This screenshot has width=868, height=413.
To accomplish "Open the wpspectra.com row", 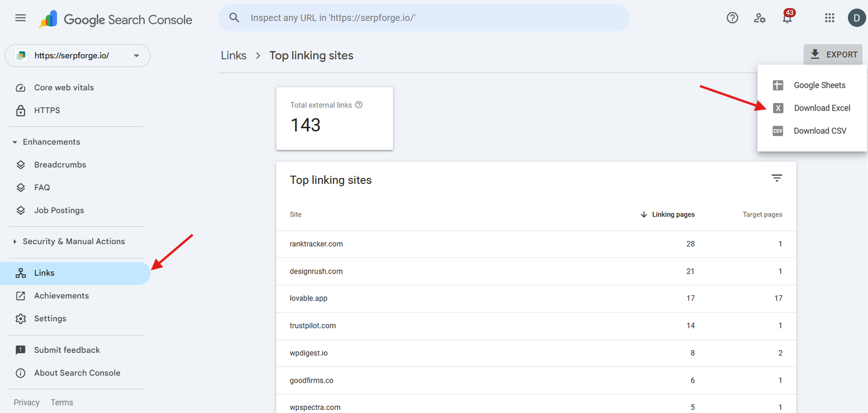I will pyautogui.click(x=536, y=404).
